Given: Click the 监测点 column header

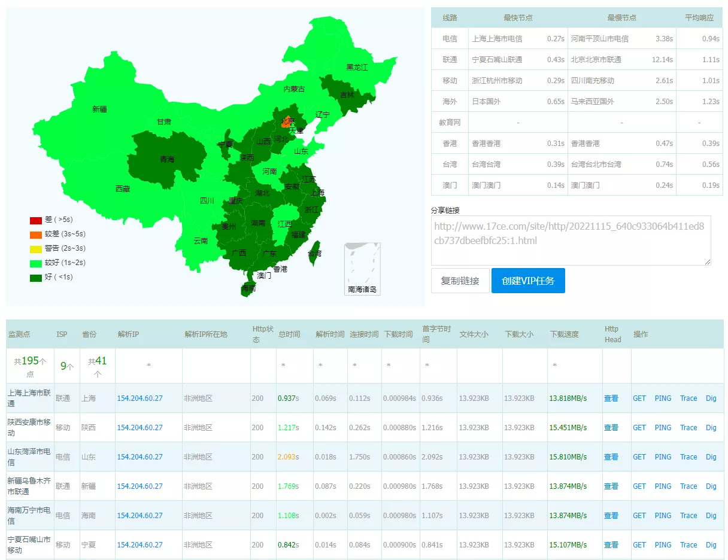Looking at the screenshot, I should coord(19,334).
